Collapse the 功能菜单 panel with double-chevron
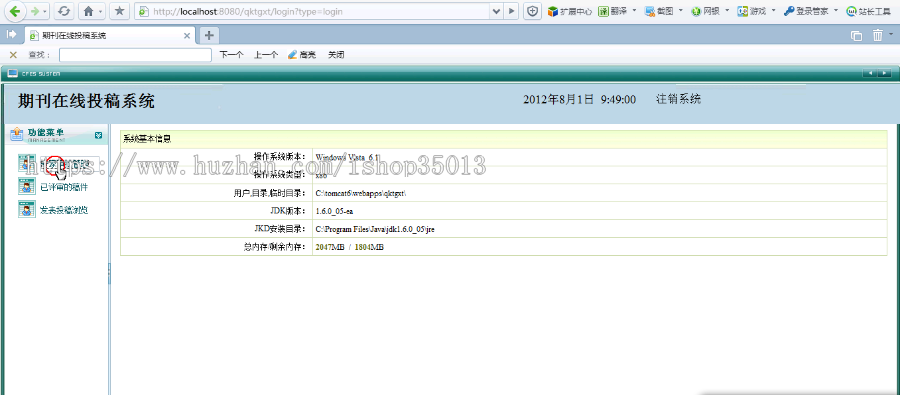 point(99,135)
